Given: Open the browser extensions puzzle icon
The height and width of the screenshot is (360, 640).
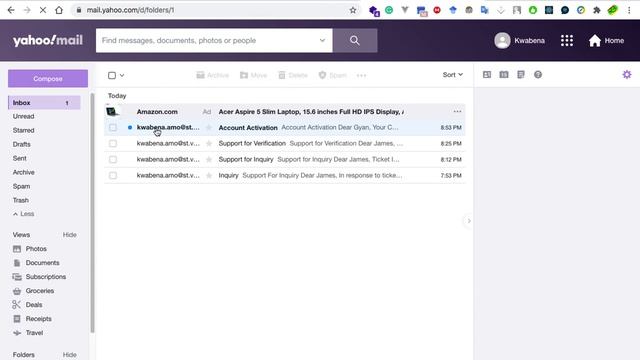Looking at the screenshot, I should (597, 10).
